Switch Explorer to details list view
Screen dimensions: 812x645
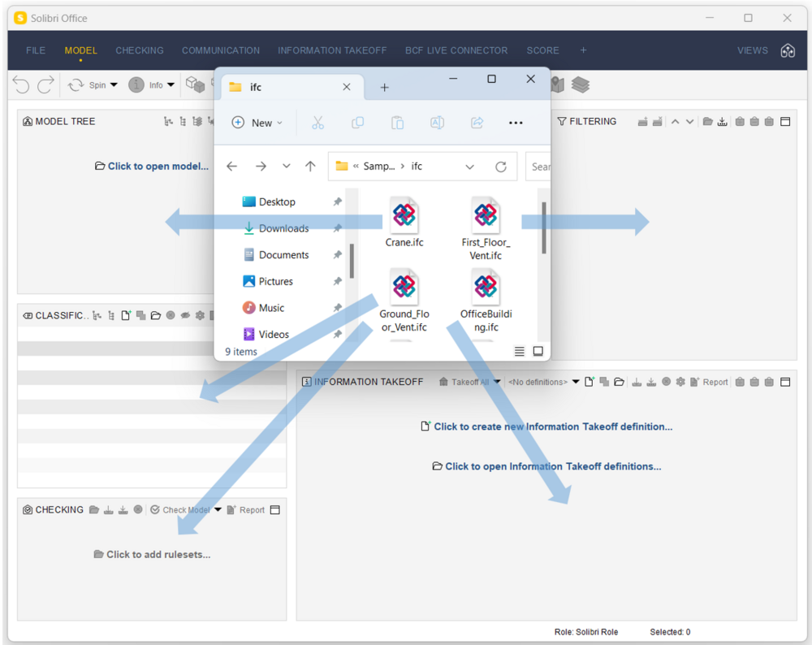pos(520,351)
